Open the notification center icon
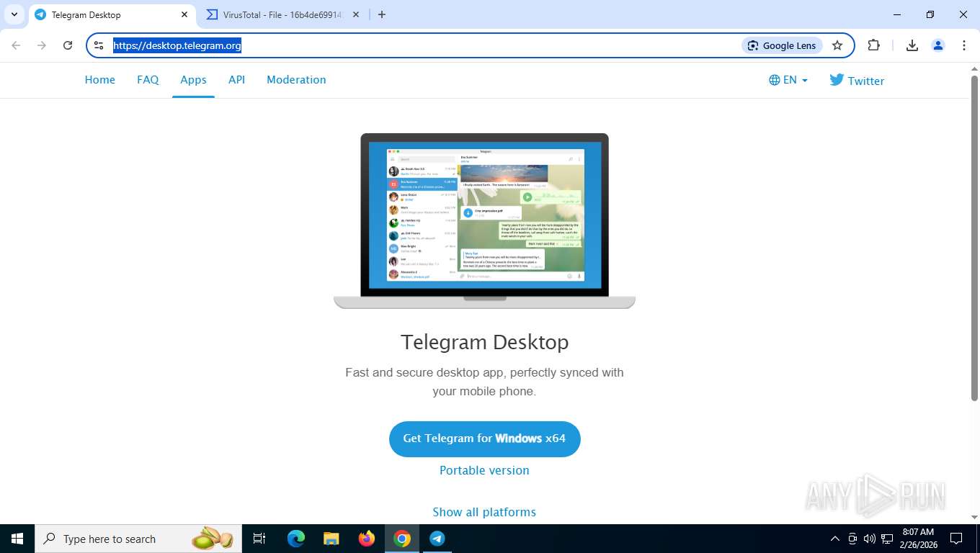The height and width of the screenshot is (553, 980). pos(956,539)
